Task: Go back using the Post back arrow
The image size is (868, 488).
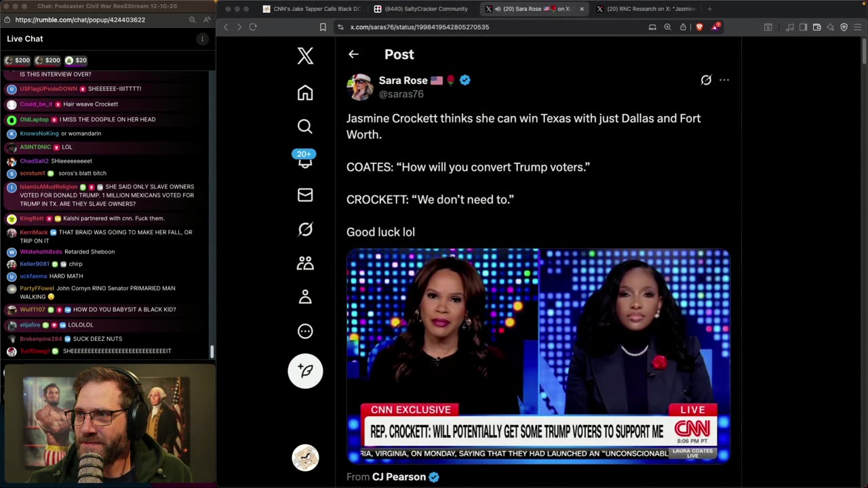Action: click(353, 54)
